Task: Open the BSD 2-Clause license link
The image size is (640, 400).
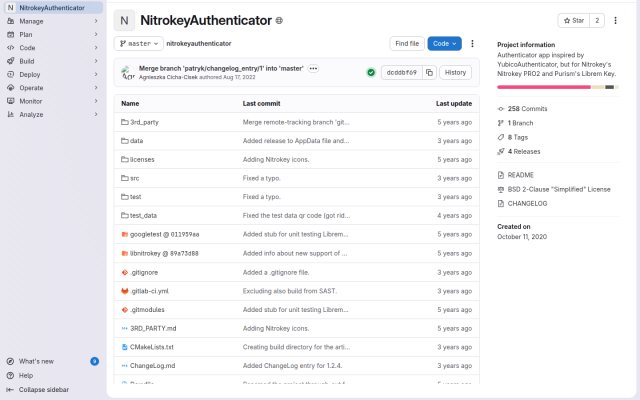Action: 559,189
